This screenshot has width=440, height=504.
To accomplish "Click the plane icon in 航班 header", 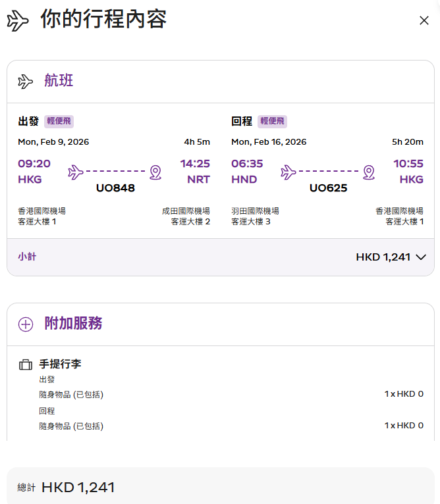I will tap(26, 82).
